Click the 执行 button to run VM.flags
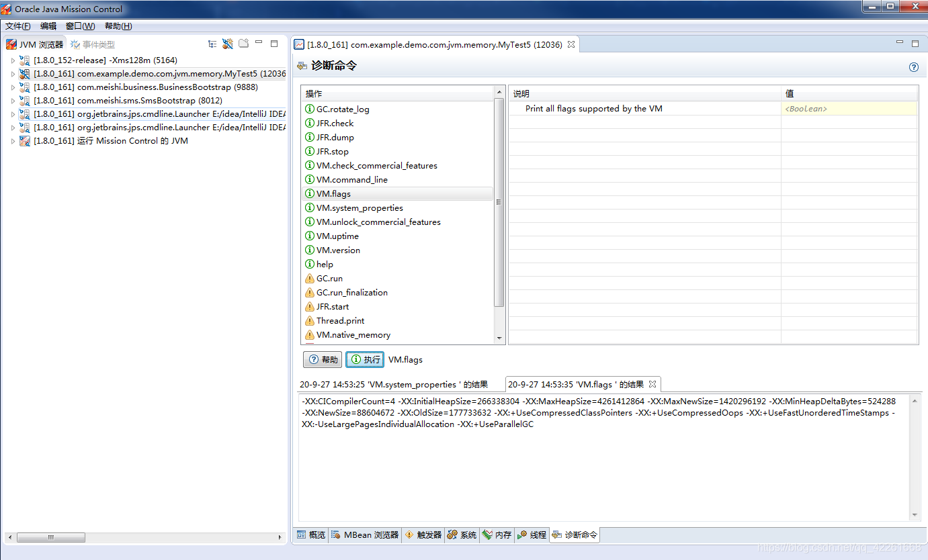The width and height of the screenshot is (928, 560). coord(365,359)
